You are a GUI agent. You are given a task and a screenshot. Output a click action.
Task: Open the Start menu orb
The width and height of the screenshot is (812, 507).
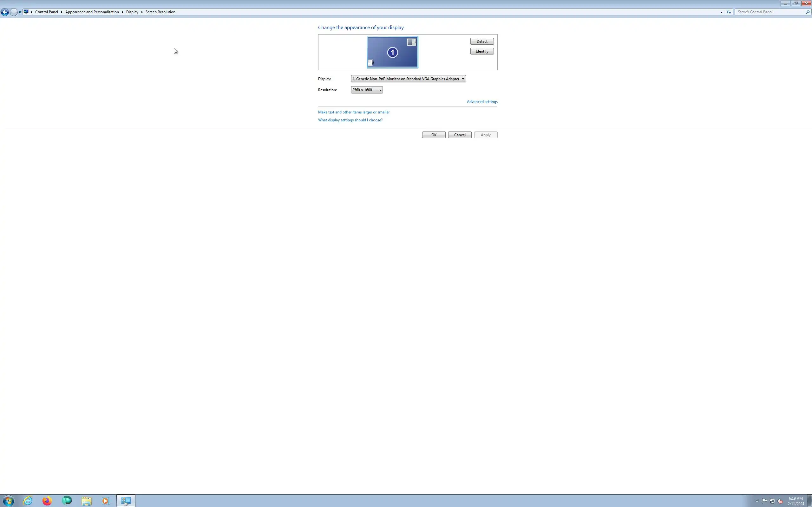click(8, 501)
